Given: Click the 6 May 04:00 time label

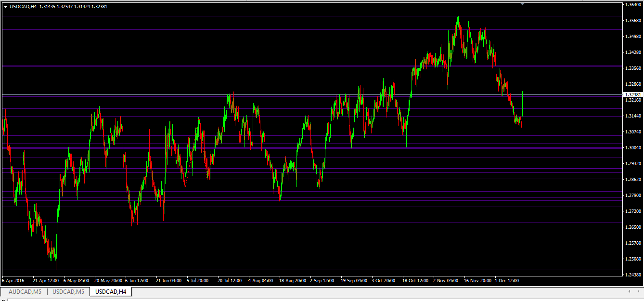Looking at the screenshot, I should click(77, 280).
